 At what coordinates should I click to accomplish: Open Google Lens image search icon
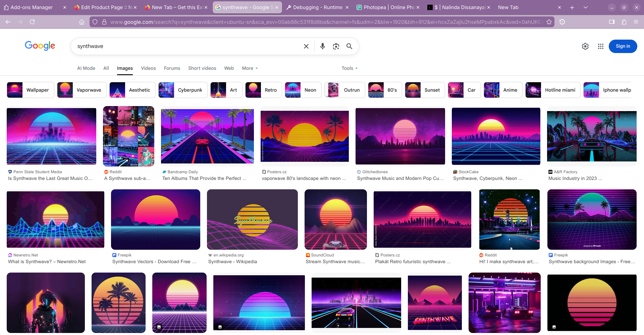[x=336, y=46]
